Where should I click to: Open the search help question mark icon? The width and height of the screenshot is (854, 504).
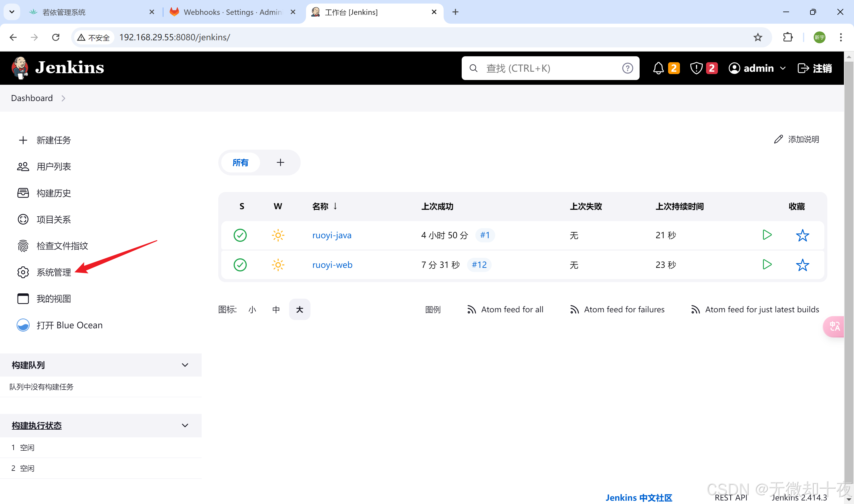[627, 68]
